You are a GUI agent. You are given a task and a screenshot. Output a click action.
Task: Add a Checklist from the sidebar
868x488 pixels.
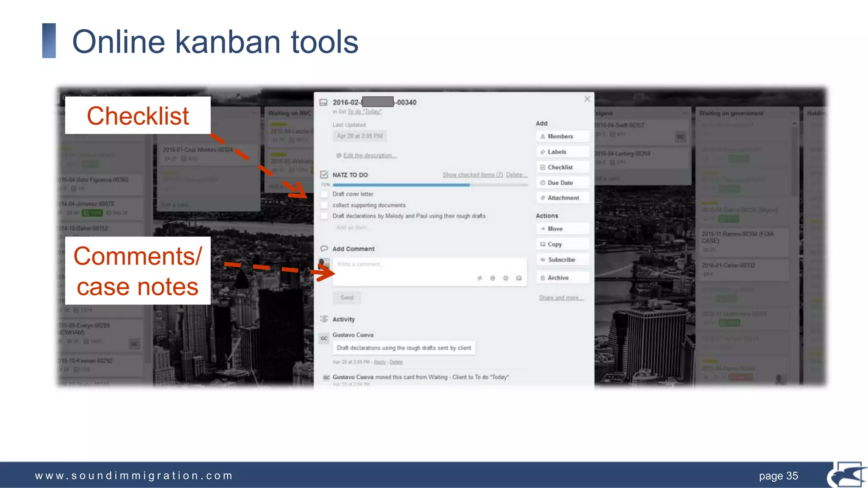(x=563, y=167)
